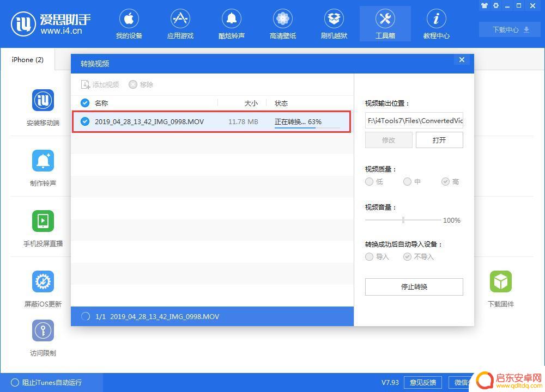Switch to the iPhone (2) tab
The width and height of the screenshot is (545, 392).
click(x=27, y=60)
